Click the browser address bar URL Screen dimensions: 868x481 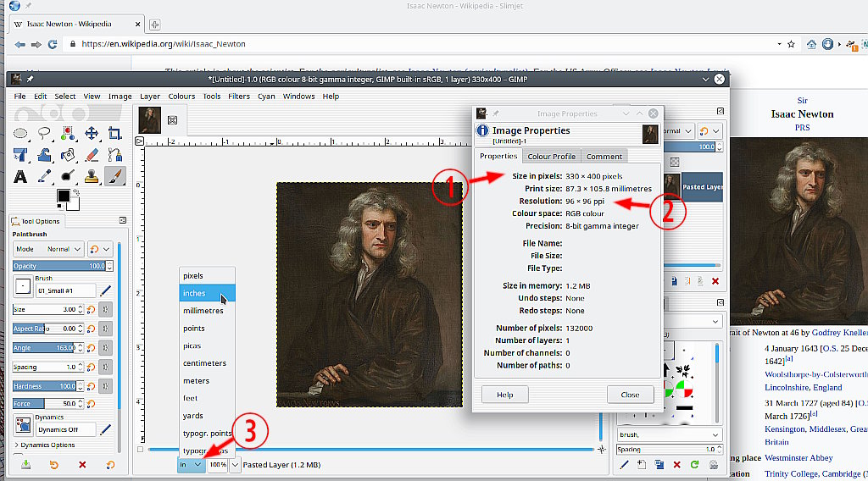click(x=164, y=44)
